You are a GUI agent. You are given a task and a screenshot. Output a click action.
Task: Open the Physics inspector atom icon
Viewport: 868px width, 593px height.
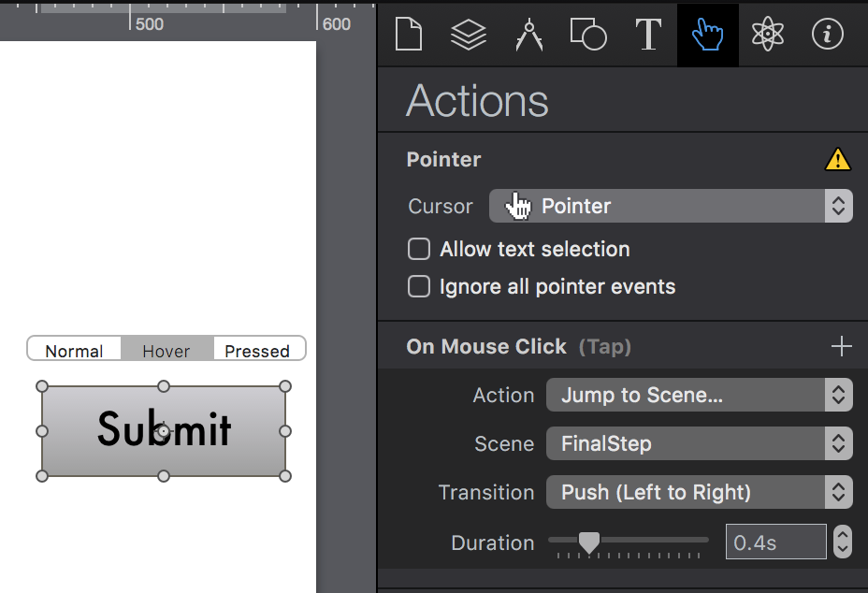(768, 35)
